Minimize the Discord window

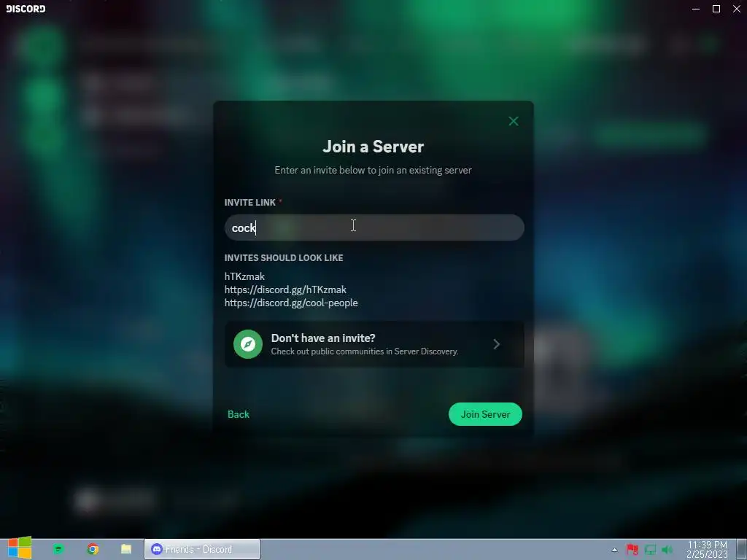click(696, 9)
